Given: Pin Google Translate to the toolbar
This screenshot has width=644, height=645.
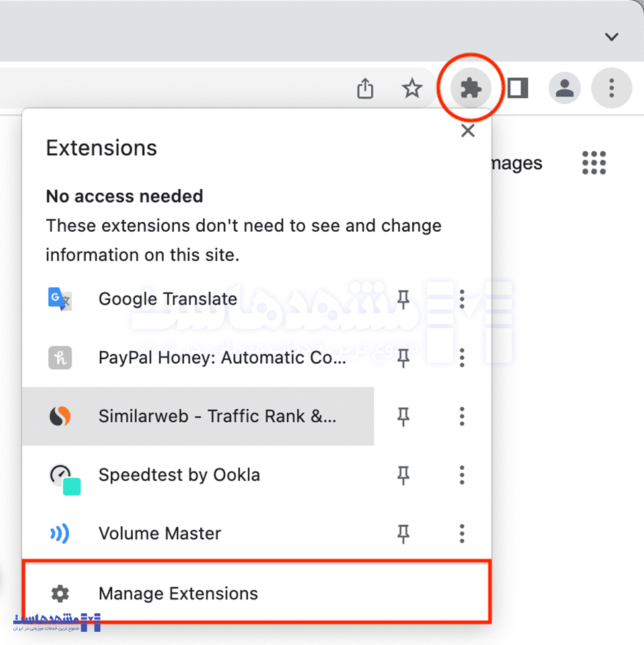Looking at the screenshot, I should click(x=403, y=300).
